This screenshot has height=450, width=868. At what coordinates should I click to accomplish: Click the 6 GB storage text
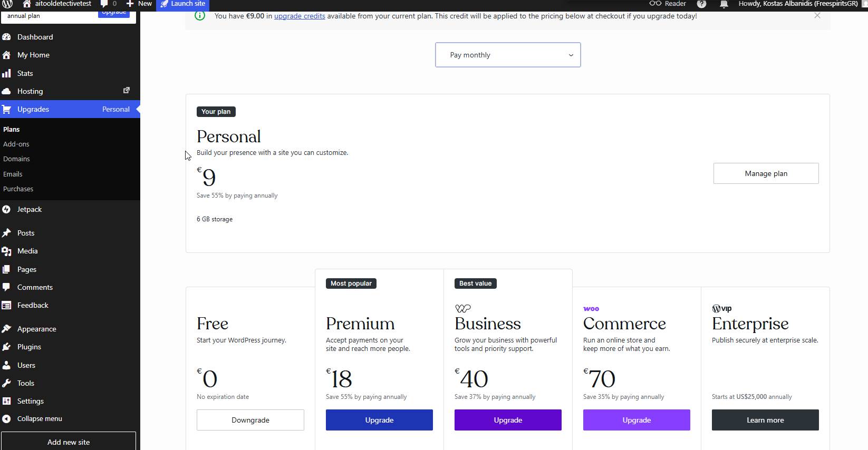215,219
